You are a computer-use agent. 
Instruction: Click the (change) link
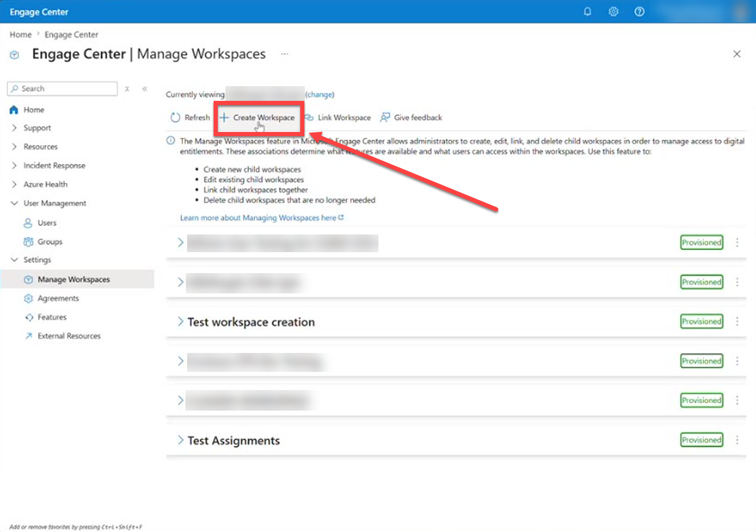(320, 95)
